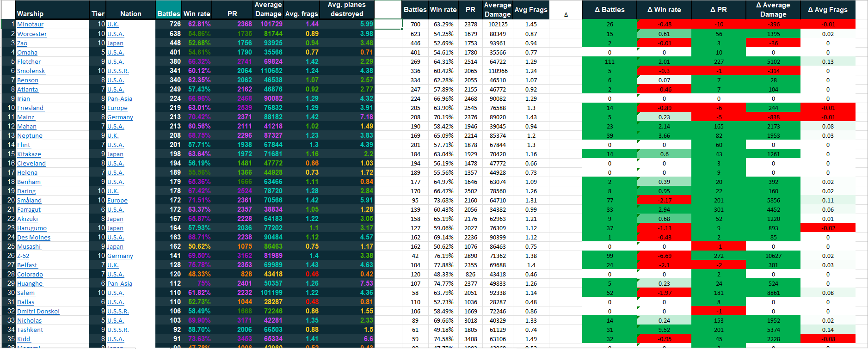Select the Δ Win rate header cell
This screenshot has height=349, width=868.
pos(664,10)
